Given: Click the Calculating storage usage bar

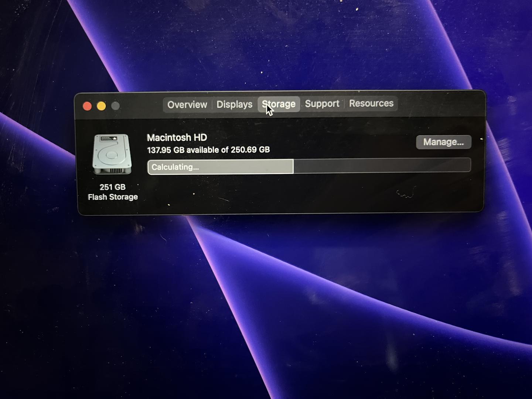Looking at the screenshot, I should click(x=309, y=166).
